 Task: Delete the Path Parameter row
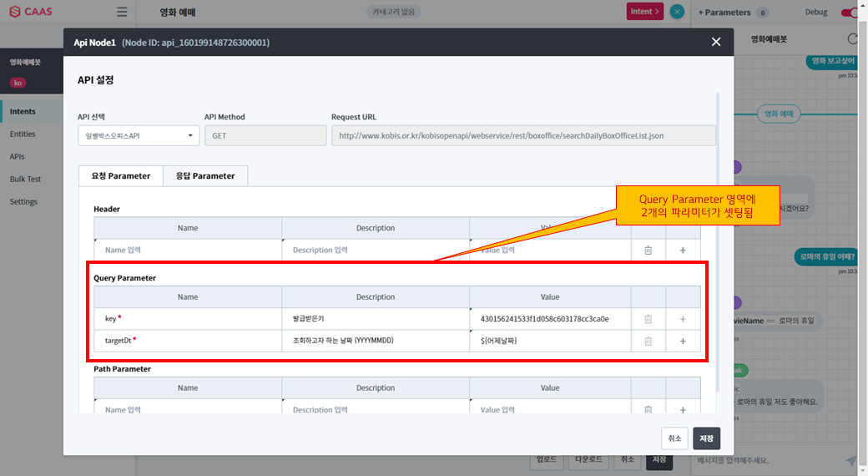[x=648, y=409]
